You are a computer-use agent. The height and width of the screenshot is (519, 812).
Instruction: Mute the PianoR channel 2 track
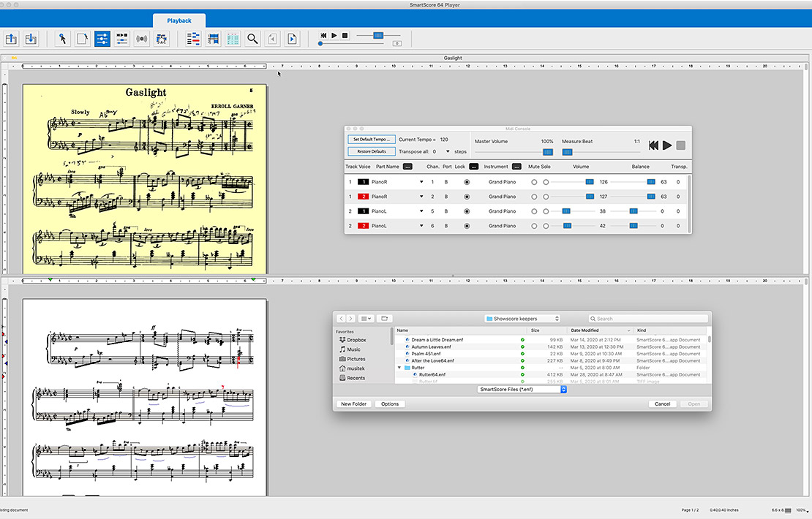(534, 197)
